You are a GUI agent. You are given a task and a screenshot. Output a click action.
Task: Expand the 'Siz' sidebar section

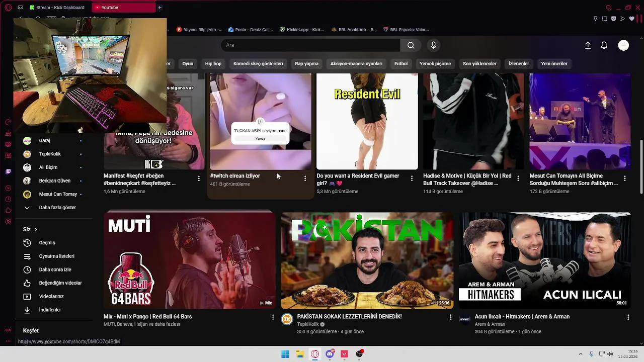(29, 229)
